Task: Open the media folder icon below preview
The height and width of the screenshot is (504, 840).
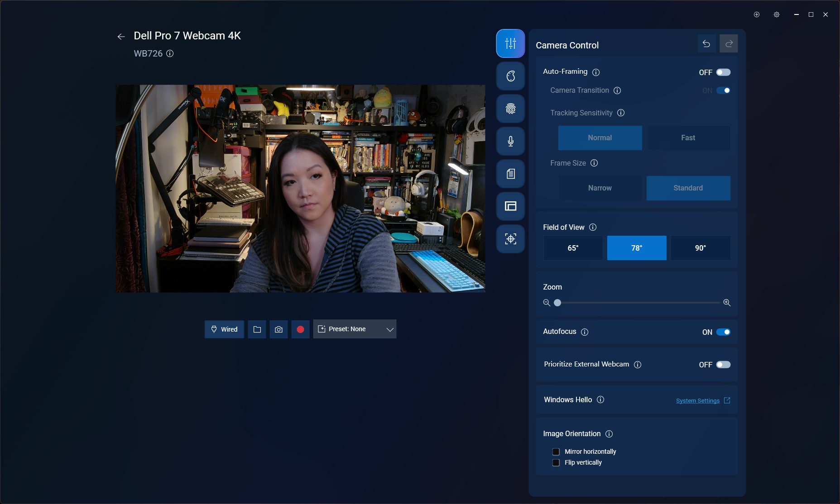Action: pos(257,329)
